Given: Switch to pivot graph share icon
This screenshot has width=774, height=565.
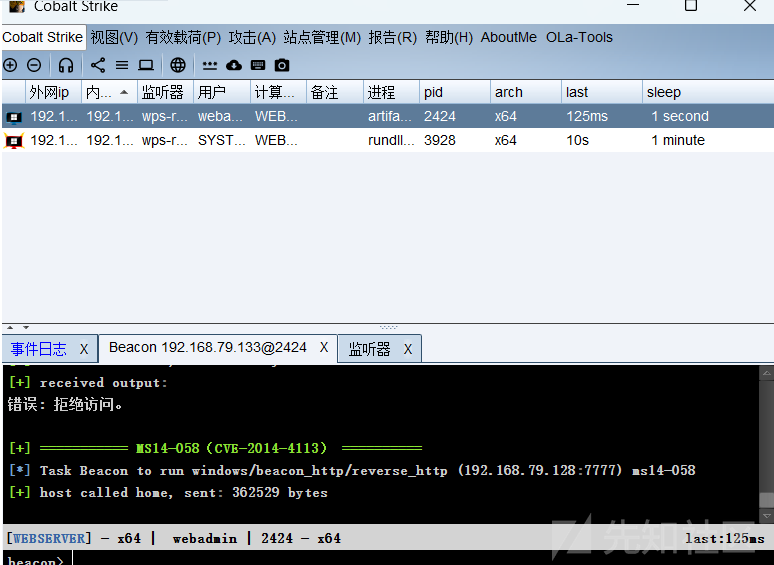Looking at the screenshot, I should [98, 65].
